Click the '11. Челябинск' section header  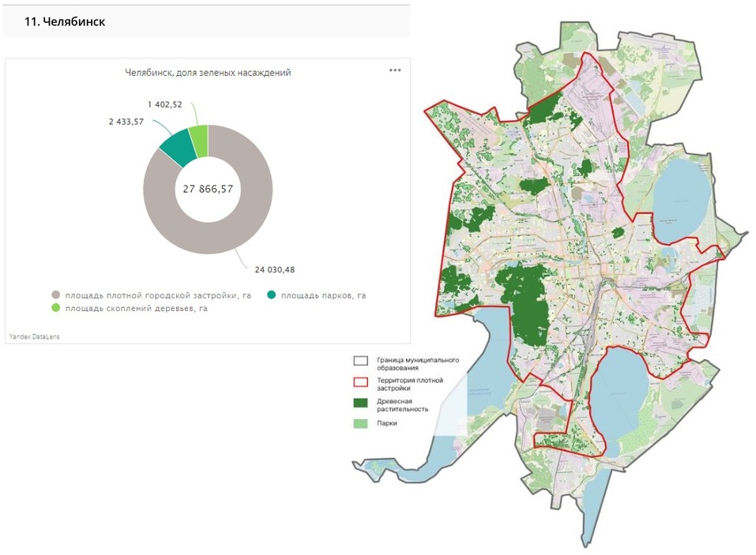[65, 22]
